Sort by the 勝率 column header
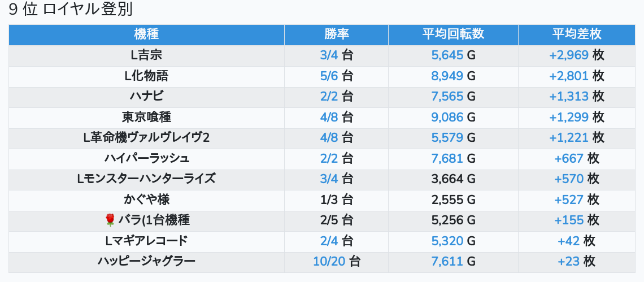 coord(336,34)
